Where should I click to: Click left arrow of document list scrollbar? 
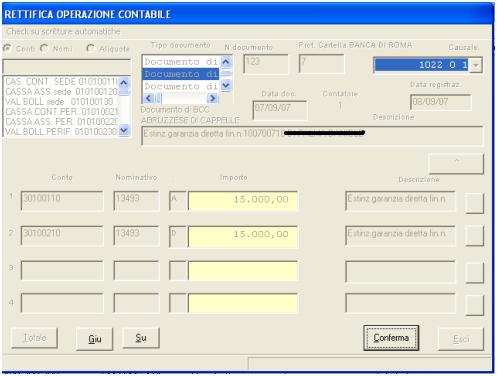[148, 98]
